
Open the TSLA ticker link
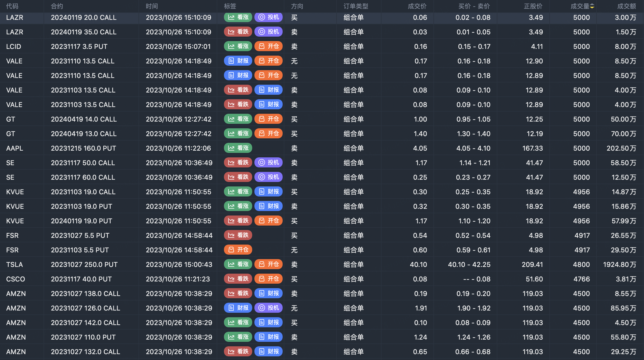(15, 264)
